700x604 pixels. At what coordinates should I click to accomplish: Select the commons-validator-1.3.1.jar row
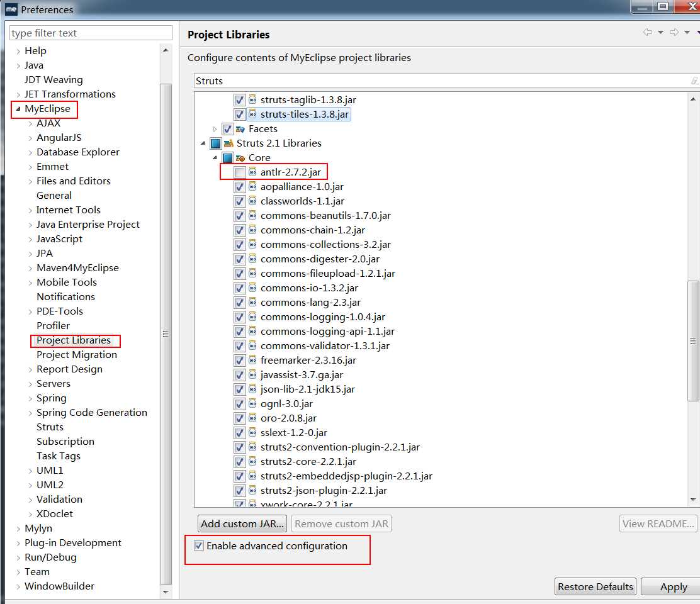[x=325, y=345]
